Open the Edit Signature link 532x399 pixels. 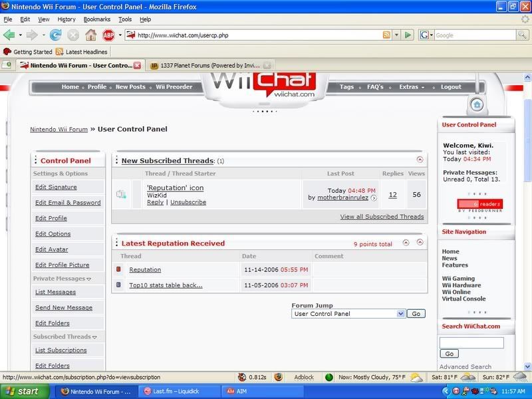(x=56, y=187)
